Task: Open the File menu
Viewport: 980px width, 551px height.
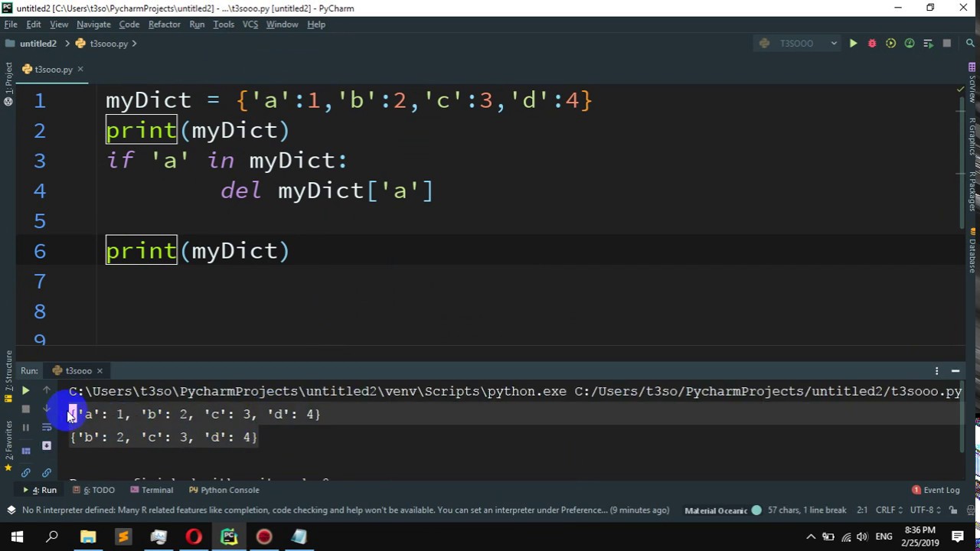Action: (x=11, y=24)
